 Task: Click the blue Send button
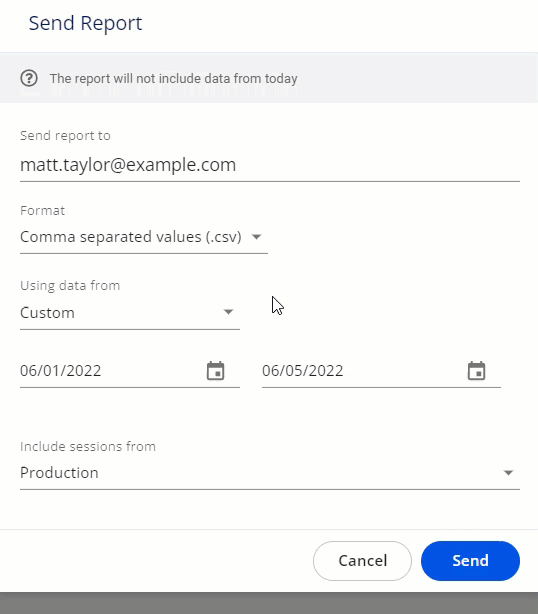click(470, 561)
